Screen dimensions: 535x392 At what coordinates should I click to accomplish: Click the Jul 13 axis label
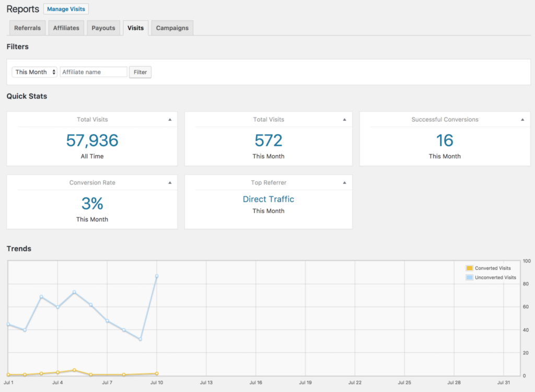[206, 383]
